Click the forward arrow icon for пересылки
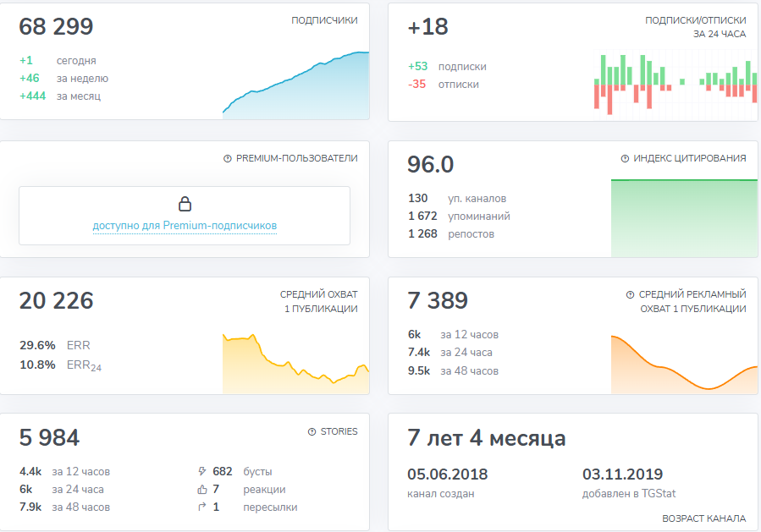 (x=201, y=507)
